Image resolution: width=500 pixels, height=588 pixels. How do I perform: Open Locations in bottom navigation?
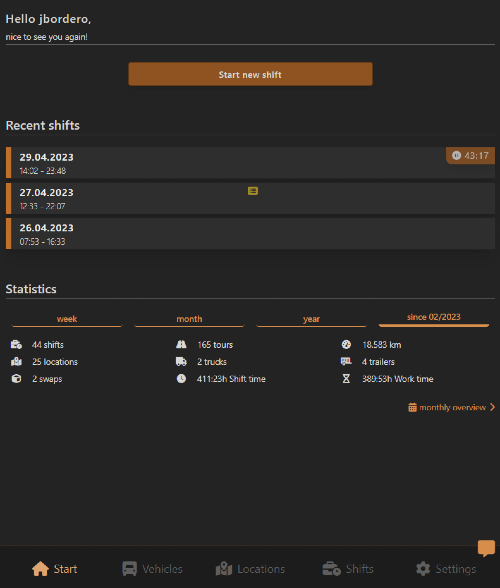(x=250, y=569)
